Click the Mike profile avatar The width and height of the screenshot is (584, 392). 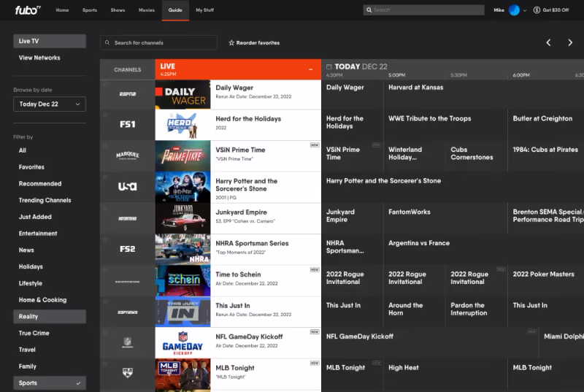pyautogui.click(x=514, y=10)
